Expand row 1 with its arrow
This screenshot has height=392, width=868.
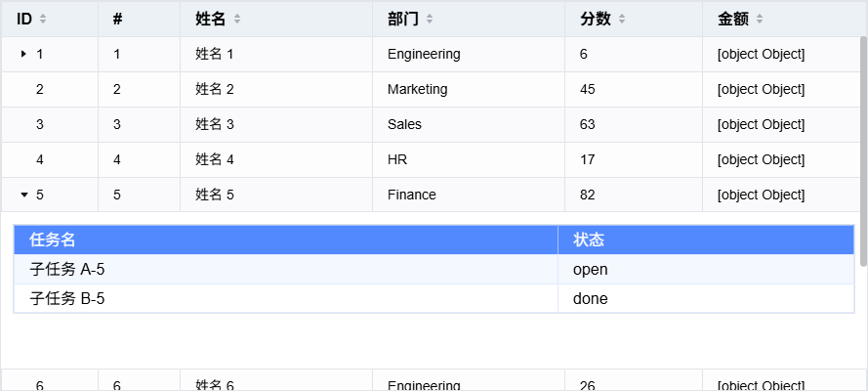pyautogui.click(x=23, y=55)
